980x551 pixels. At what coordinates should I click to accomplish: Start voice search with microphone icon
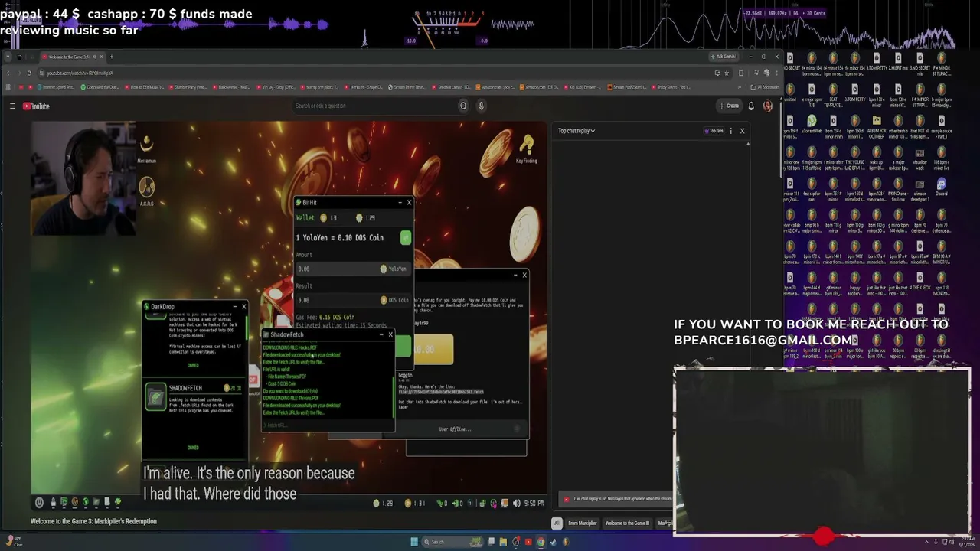[x=482, y=106]
